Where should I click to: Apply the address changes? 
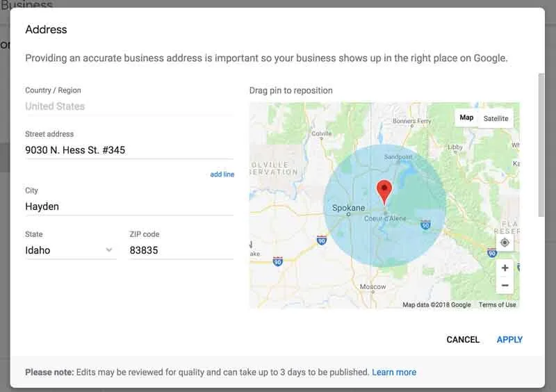(509, 339)
